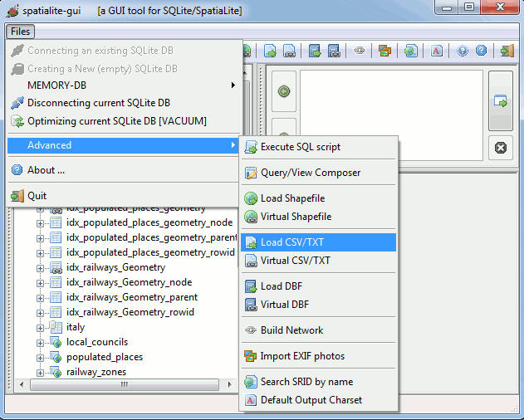Select the populated_places tree label
The width and height of the screenshot is (524, 420).
105,357
